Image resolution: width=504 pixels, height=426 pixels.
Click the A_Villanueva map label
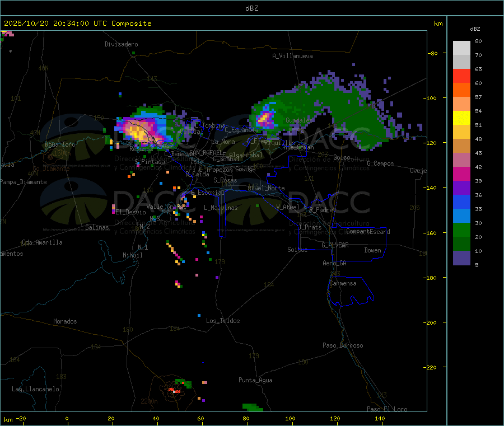[x=292, y=56]
